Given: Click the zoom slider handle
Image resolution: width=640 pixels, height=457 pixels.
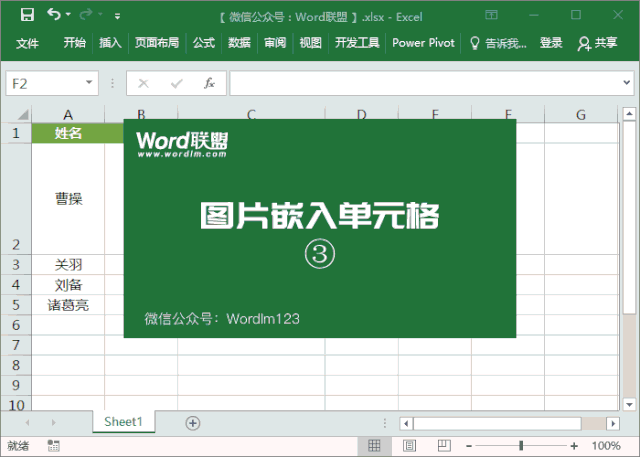Looking at the screenshot, I should coord(521,446).
